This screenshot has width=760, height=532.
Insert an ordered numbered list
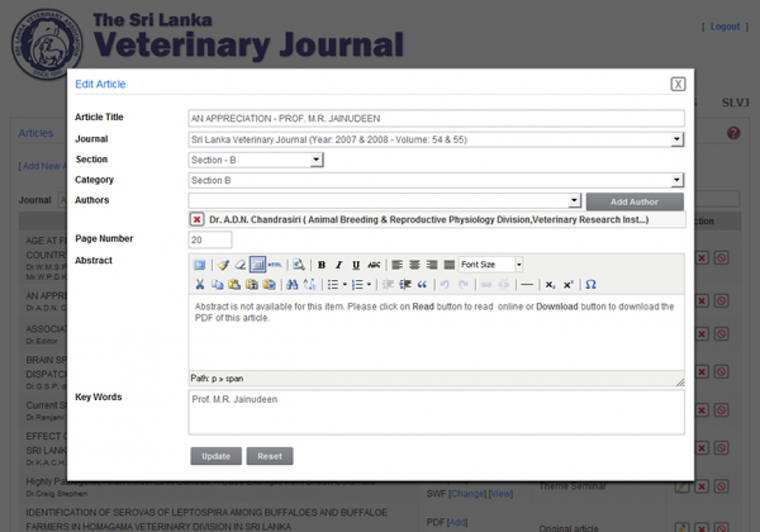coord(357,284)
